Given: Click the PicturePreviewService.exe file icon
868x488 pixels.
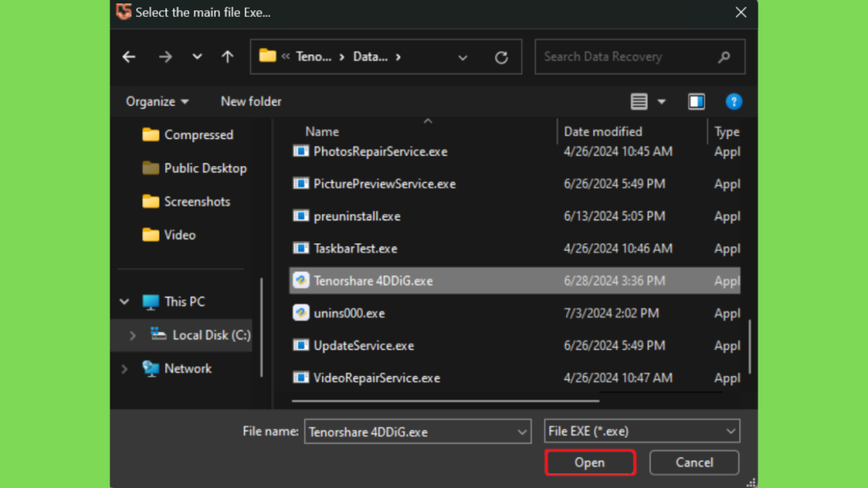Looking at the screenshot, I should 301,183.
